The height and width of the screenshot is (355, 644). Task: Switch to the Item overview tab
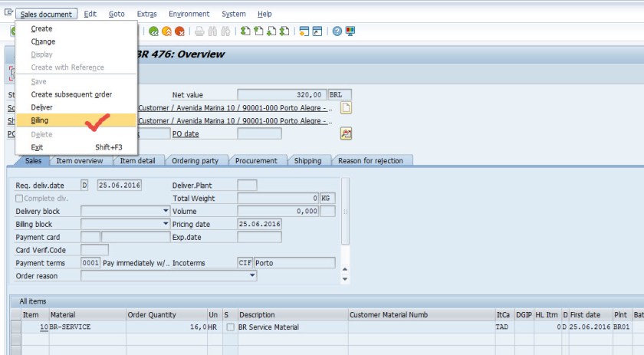[80, 161]
